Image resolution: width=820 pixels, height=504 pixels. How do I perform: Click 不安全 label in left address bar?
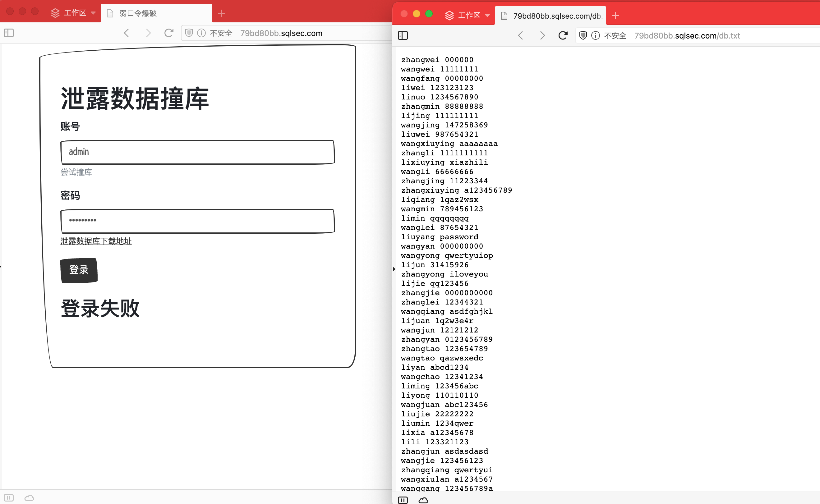click(221, 33)
